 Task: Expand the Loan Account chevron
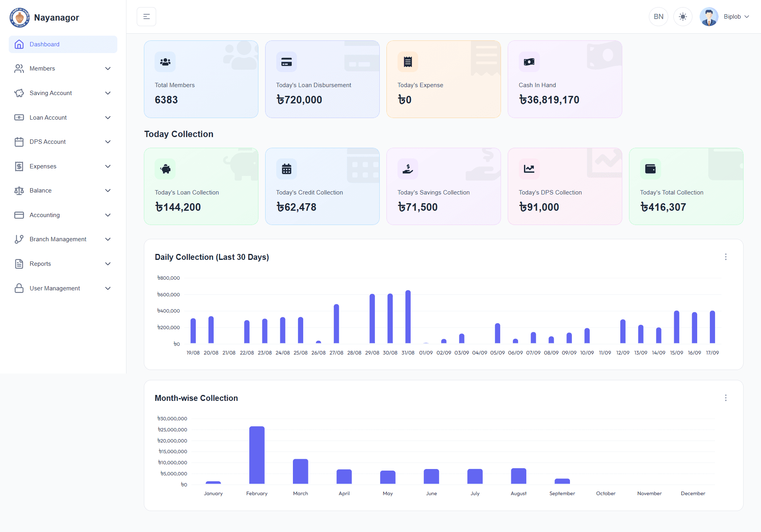tap(108, 118)
